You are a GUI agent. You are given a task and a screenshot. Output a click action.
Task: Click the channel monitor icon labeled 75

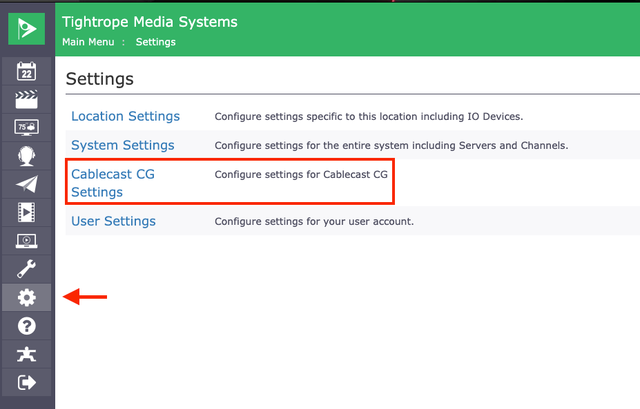(x=27, y=127)
